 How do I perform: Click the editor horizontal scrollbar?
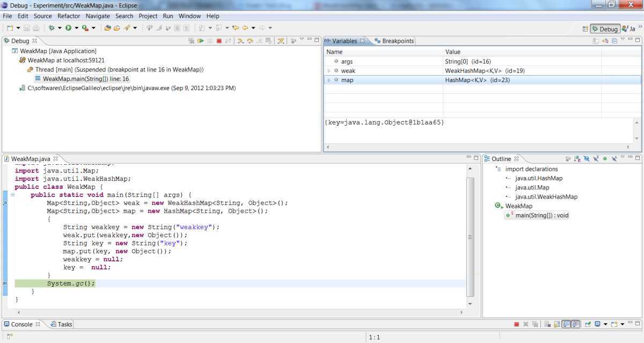(241, 312)
